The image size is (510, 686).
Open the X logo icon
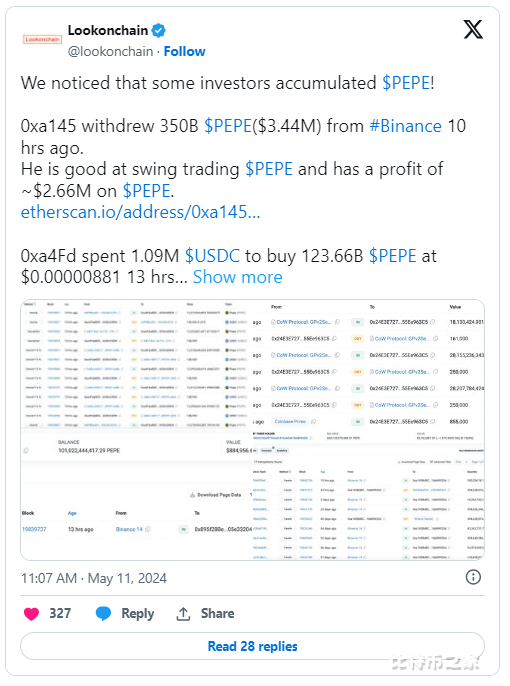coord(473,30)
